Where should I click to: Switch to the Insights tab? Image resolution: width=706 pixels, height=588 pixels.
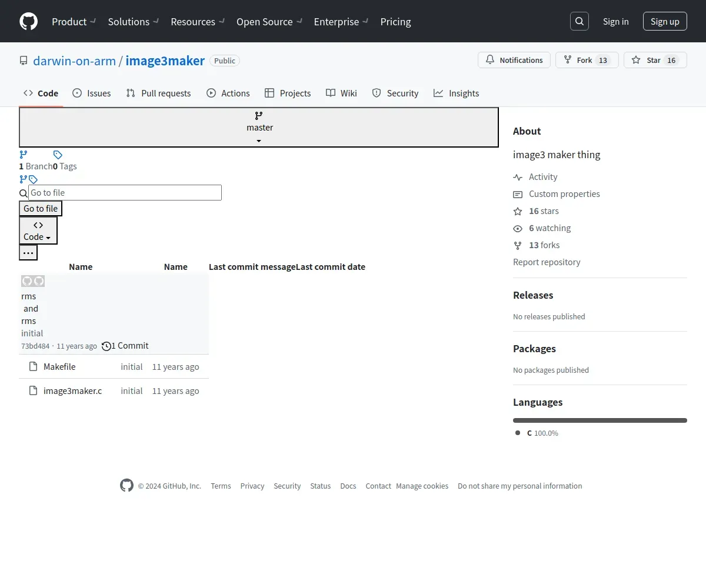click(457, 93)
